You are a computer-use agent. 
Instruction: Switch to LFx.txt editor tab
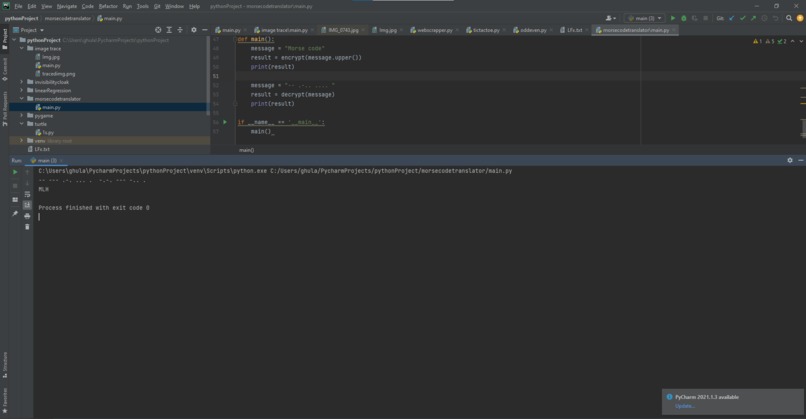[x=574, y=30]
